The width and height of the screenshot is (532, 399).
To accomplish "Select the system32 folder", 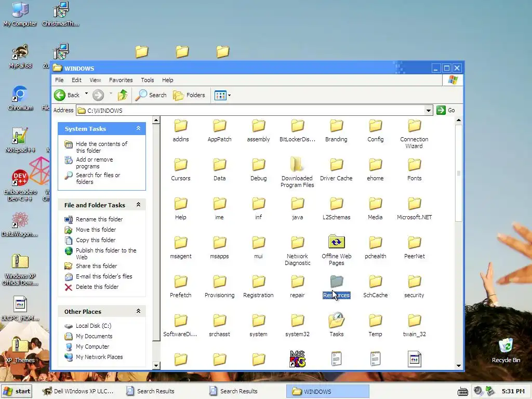I will click(297, 325).
